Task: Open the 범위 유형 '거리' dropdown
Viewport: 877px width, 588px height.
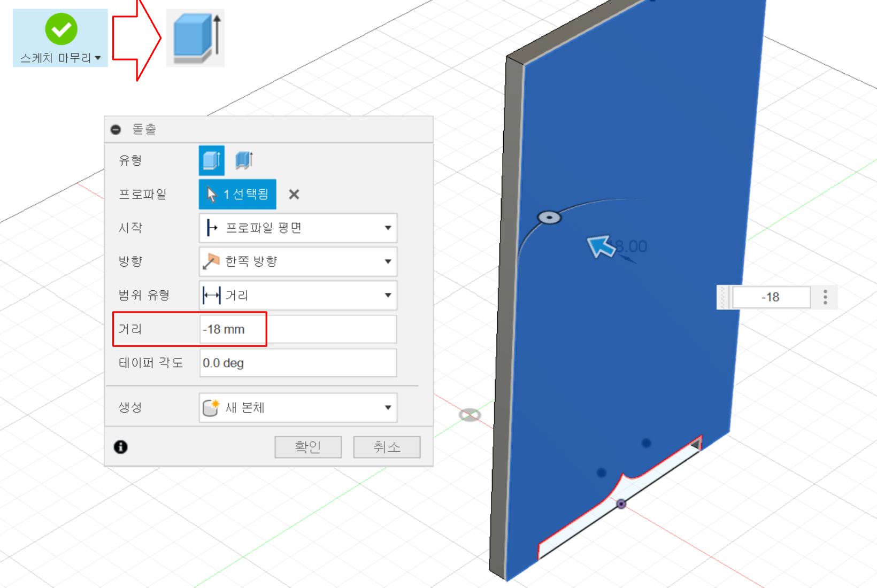Action: 298,295
